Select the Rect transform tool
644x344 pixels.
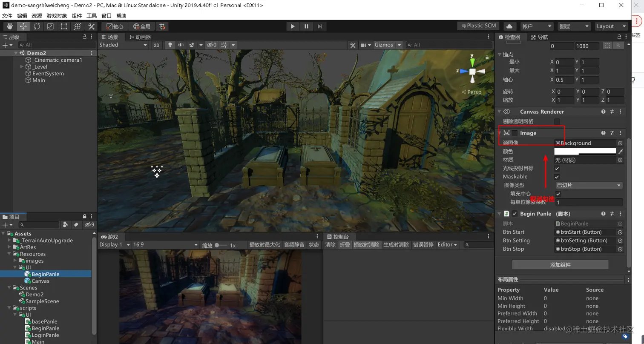tap(64, 26)
